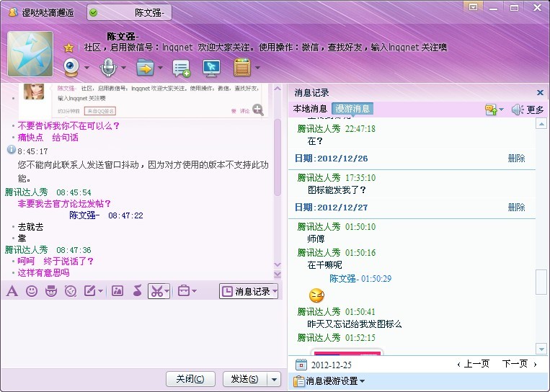Image resolution: width=550 pixels, height=392 pixels.
Task: Go to next page 下一页
Action: coord(520,364)
